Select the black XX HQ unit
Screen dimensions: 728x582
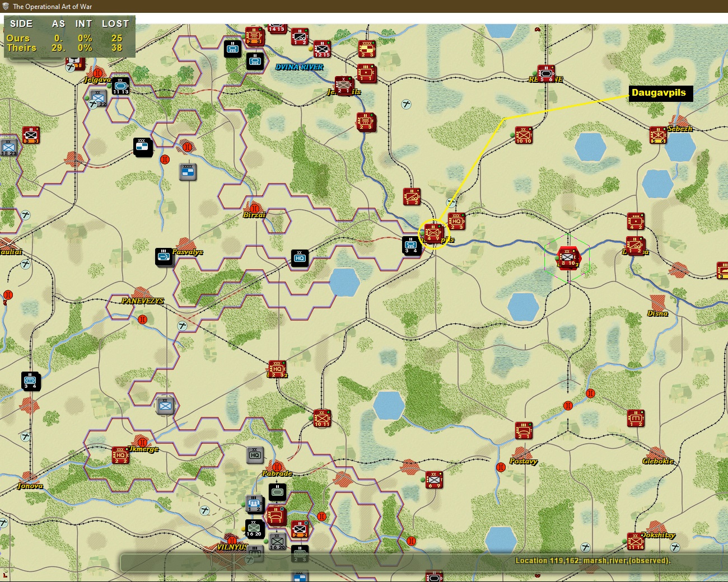(300, 257)
